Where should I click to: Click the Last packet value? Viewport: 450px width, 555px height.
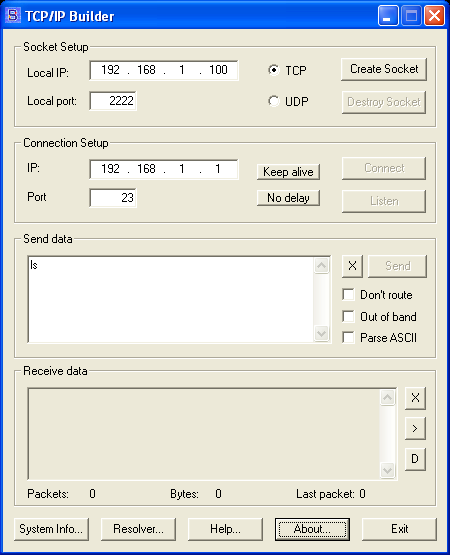363,494
